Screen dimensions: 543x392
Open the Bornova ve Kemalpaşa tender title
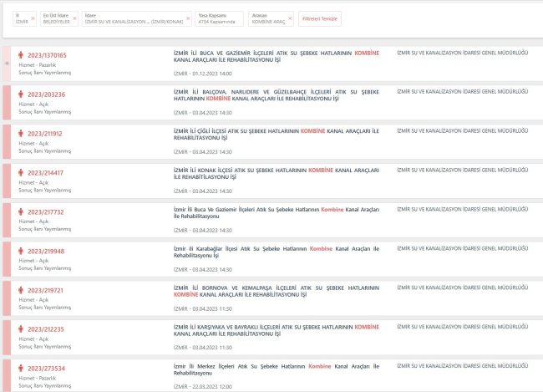(277, 291)
